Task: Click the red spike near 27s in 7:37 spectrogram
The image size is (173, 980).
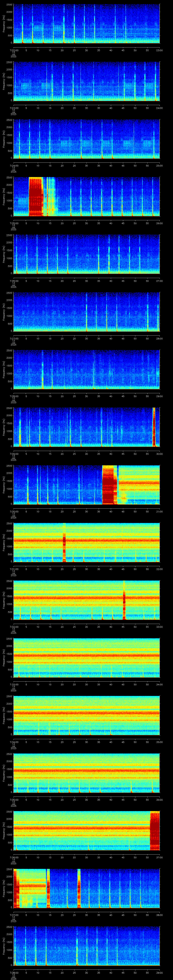Action: (x=79, y=888)
